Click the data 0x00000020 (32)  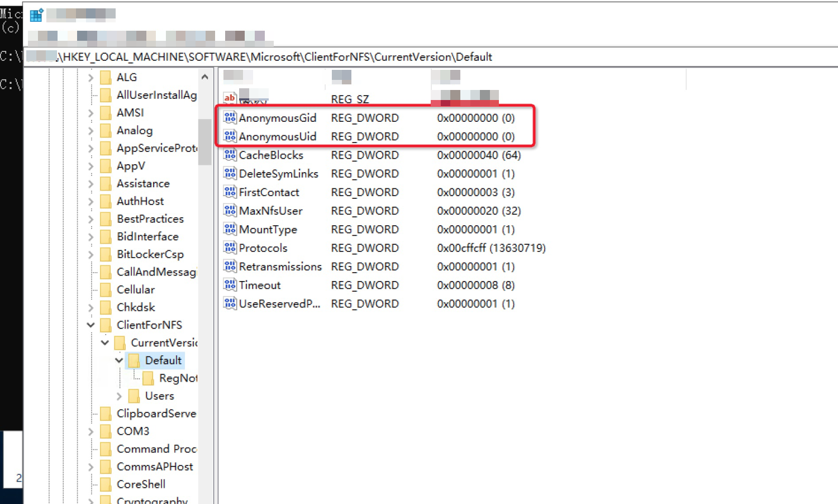[479, 211]
